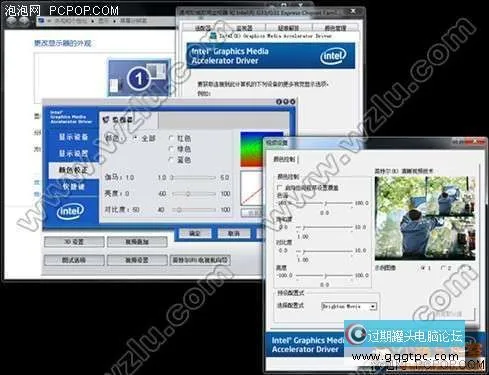489x375 pixels.
Task: Switch to the 疑难解答 troubleshoot tab
Action: click(x=288, y=28)
